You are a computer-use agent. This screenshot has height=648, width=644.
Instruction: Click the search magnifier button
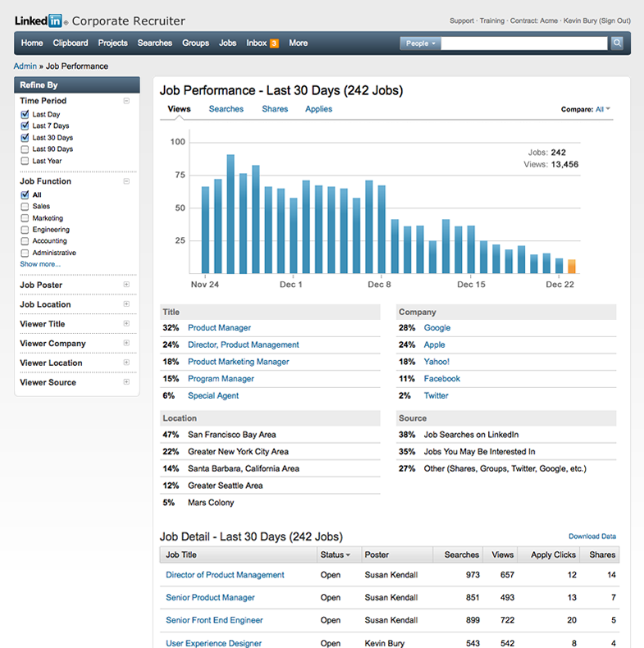(617, 43)
